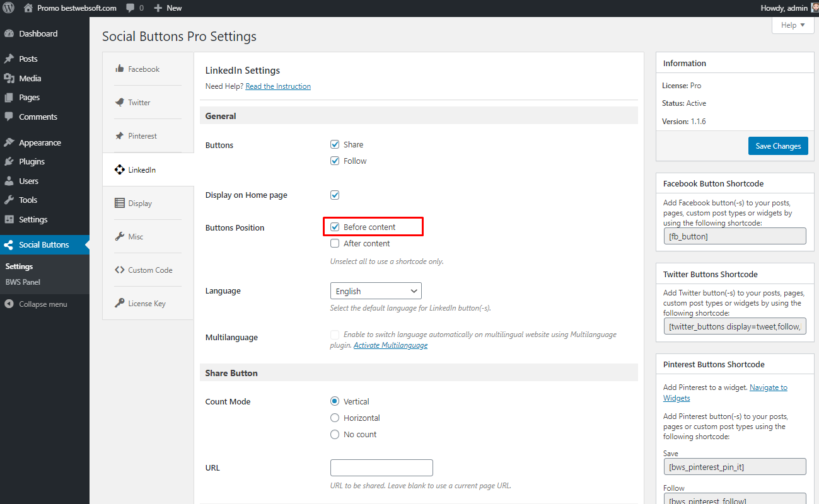Switch to the Display tab
This screenshot has width=819, height=504.
(x=148, y=203)
